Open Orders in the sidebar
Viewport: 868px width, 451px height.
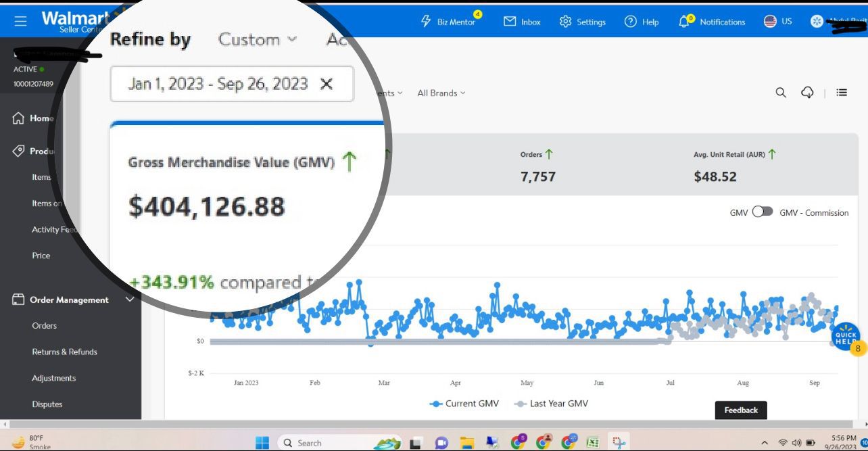coord(45,325)
